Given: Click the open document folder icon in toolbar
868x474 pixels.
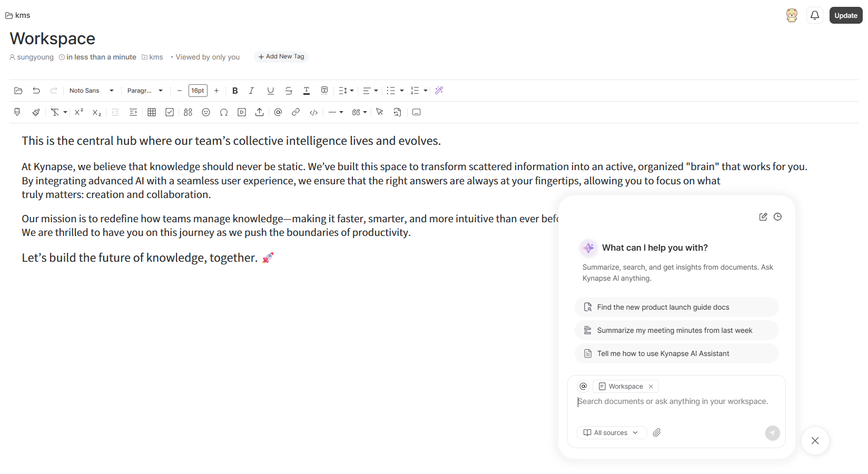Looking at the screenshot, I should (18, 91).
